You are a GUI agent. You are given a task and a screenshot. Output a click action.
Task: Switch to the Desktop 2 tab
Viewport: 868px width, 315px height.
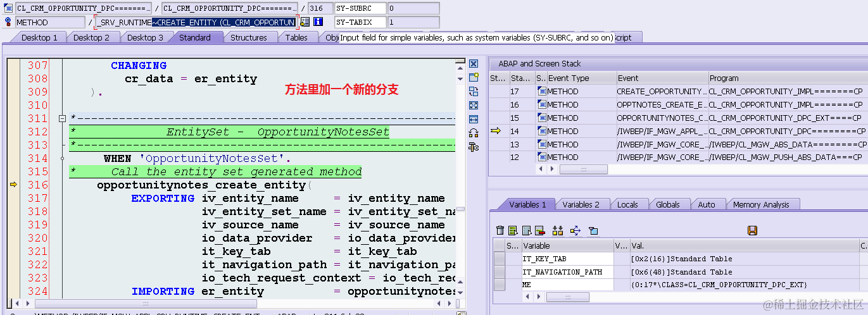91,37
